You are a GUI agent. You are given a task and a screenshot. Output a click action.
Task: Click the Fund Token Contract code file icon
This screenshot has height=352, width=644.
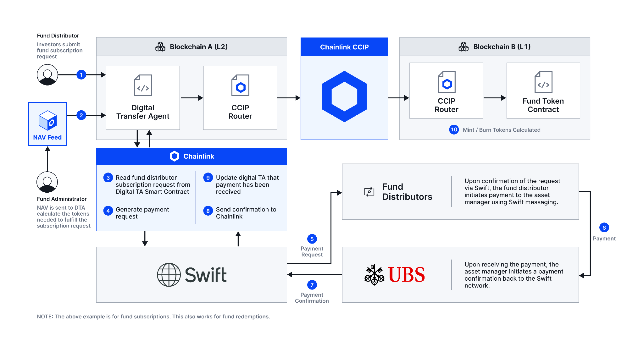pyautogui.click(x=543, y=82)
